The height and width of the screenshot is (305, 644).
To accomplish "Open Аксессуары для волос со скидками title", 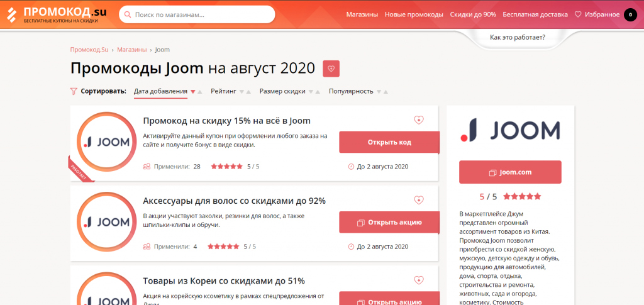I will pos(234,201).
